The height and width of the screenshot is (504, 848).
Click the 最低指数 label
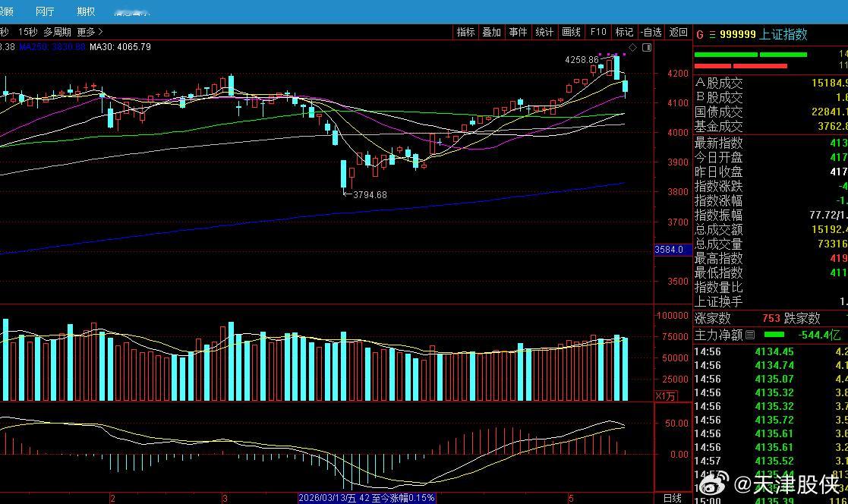[x=719, y=272]
